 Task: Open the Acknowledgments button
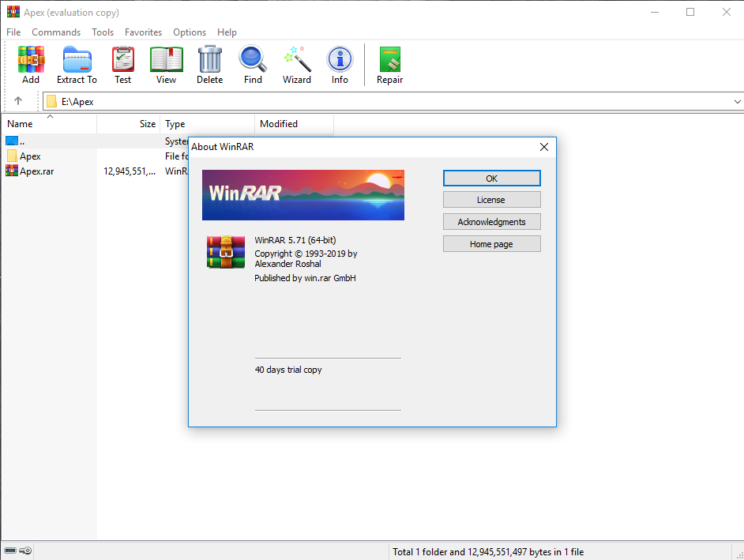(491, 222)
